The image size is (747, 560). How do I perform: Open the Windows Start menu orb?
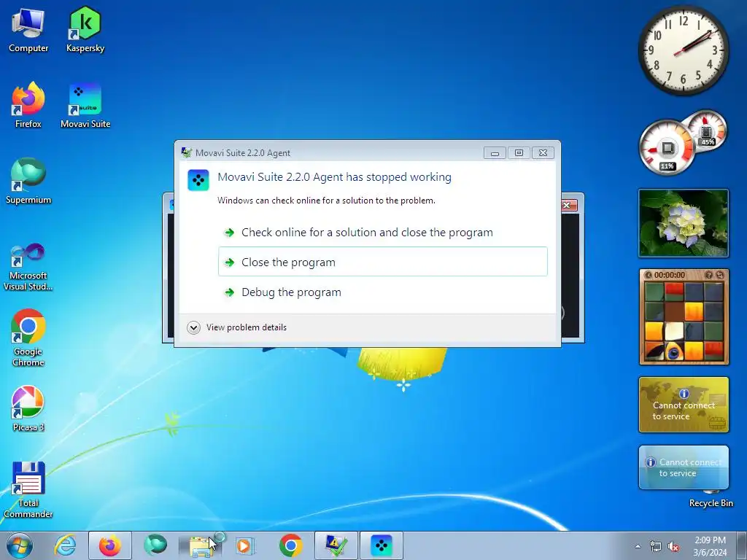click(x=20, y=545)
